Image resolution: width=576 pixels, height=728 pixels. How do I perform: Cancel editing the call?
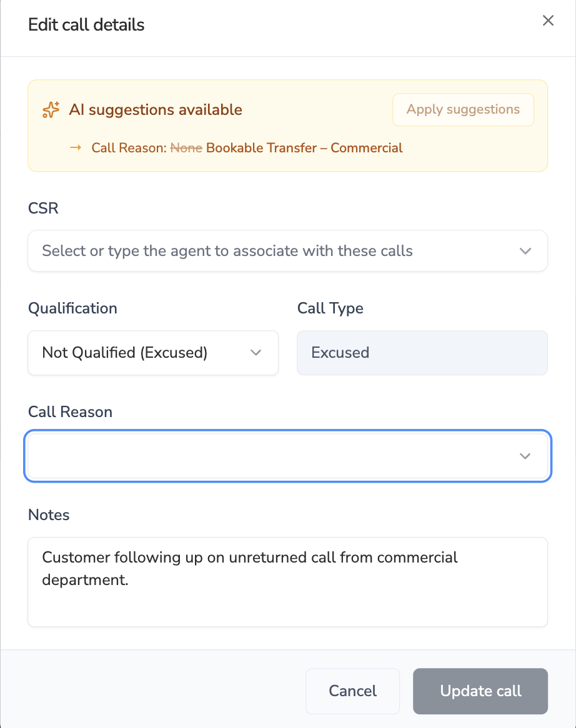(x=352, y=691)
